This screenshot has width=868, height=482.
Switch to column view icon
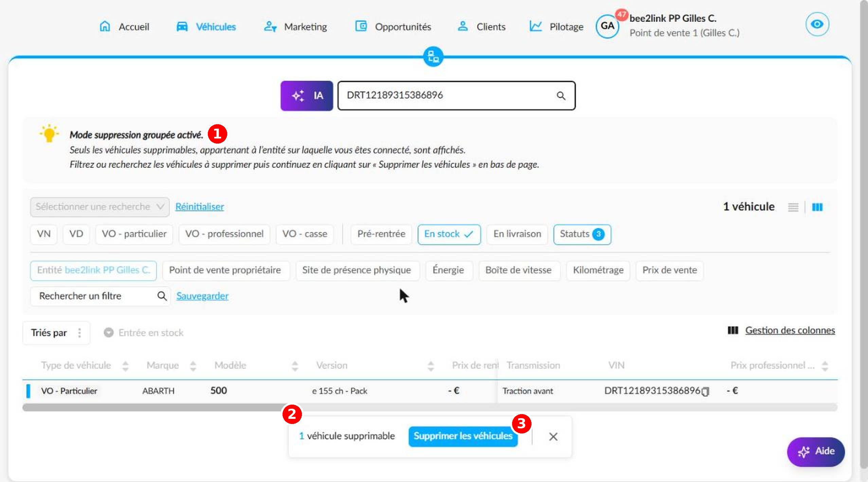pyautogui.click(x=817, y=207)
